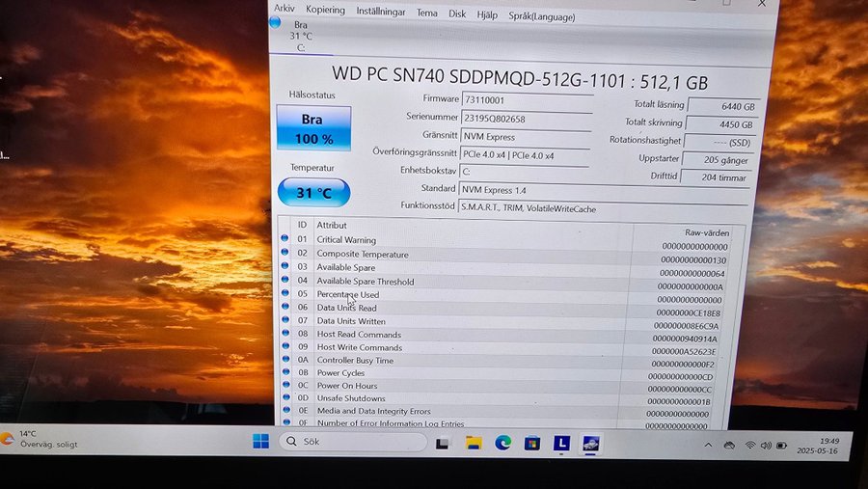Open the weather widget showing 14°C

(39, 439)
